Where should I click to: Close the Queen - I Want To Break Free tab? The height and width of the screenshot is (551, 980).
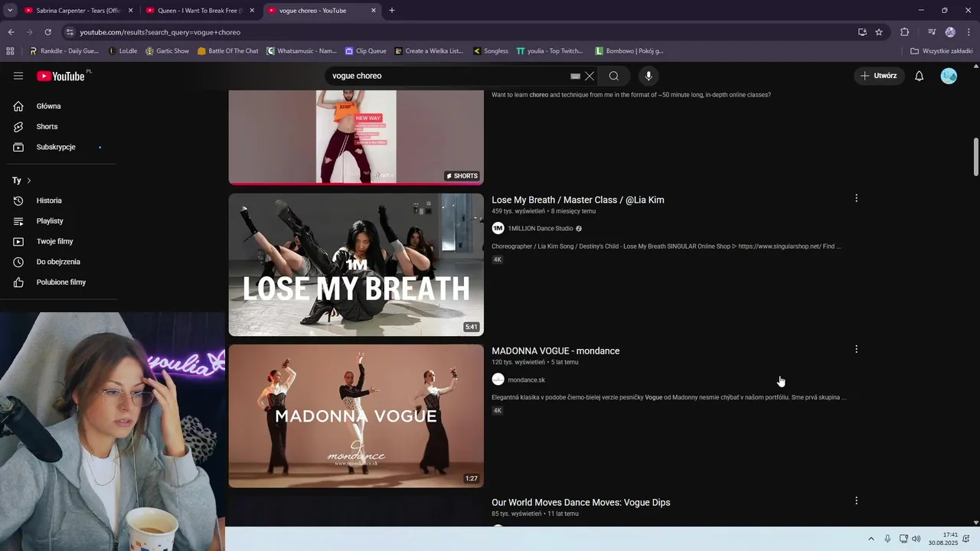pos(252,11)
